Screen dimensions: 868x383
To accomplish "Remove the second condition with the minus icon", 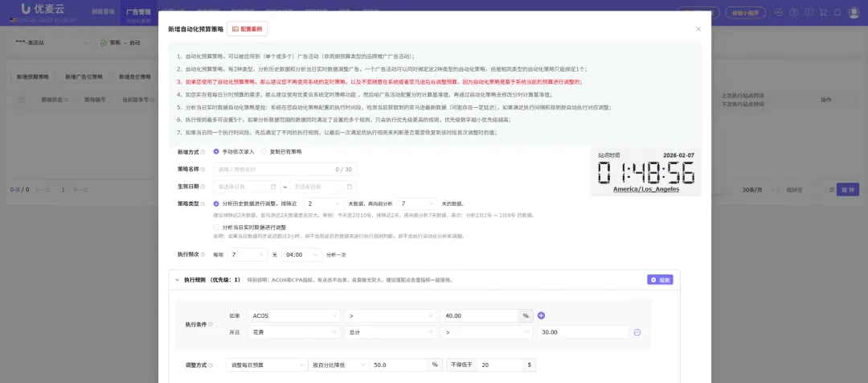I will [x=637, y=332].
